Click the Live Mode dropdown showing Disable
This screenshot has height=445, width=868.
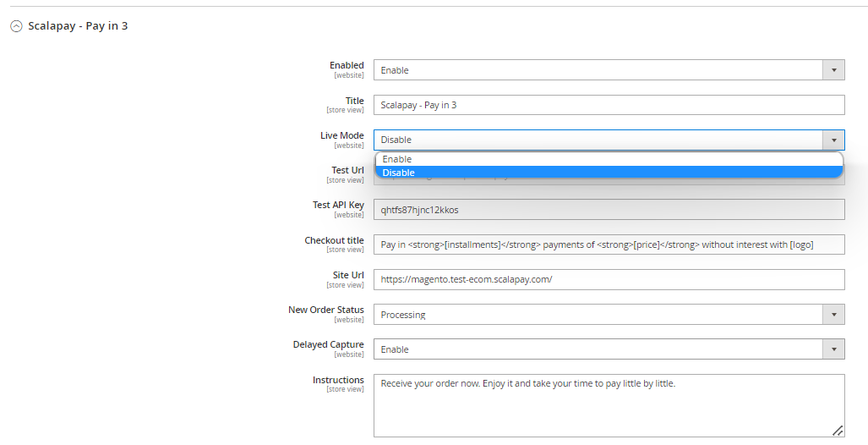pyautogui.click(x=609, y=140)
